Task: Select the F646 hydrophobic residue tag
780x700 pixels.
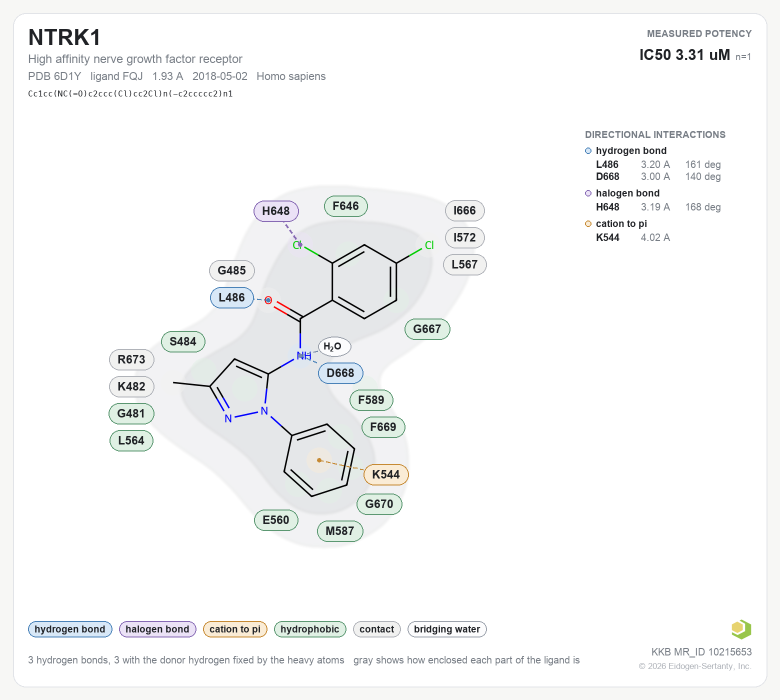Action: (x=346, y=206)
